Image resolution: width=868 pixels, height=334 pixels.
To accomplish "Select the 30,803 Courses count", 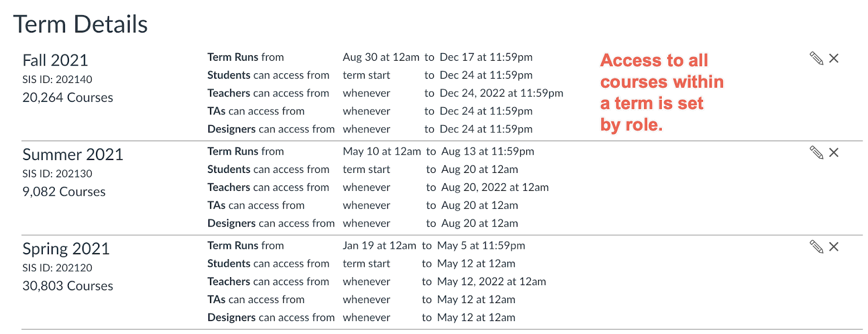I will tap(68, 286).
